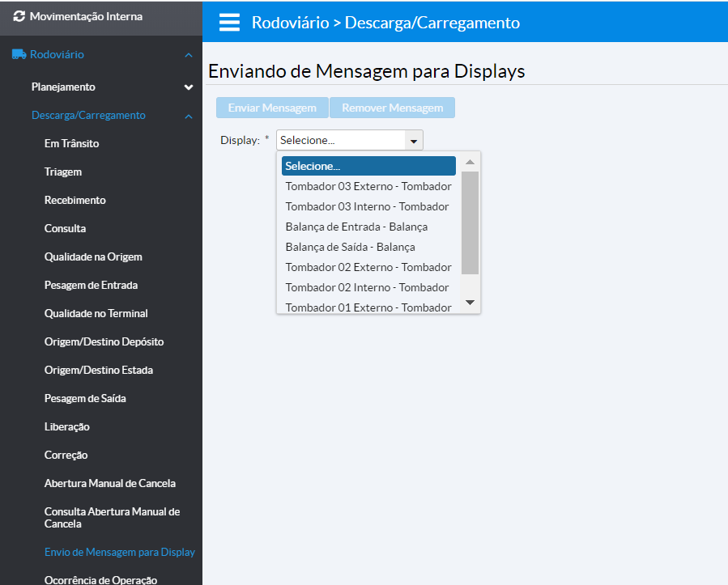Expand the Planejamento submenu chevron
728x585 pixels.
[x=189, y=87]
